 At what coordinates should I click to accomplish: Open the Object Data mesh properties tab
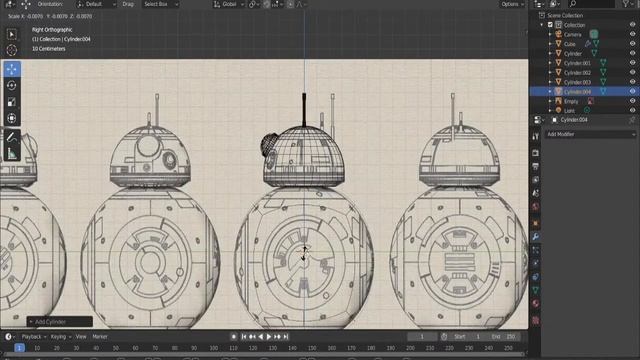pyautogui.click(x=536, y=290)
